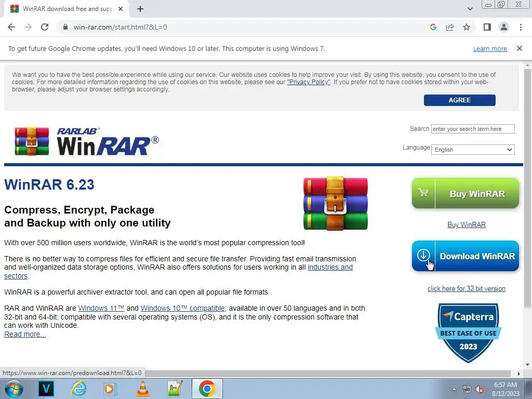The height and width of the screenshot is (399, 532).
Task: Open the Chrome side panel
Action: 487,27
